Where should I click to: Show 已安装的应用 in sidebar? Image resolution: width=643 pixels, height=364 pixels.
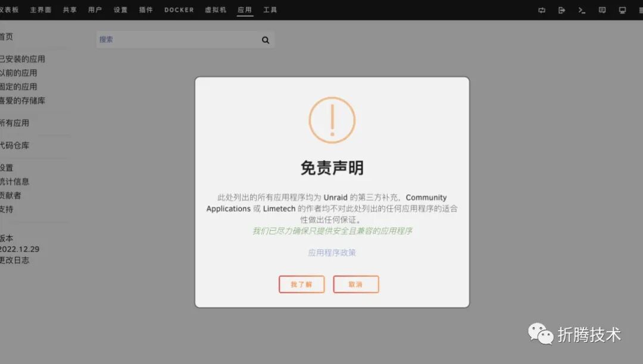pyautogui.click(x=22, y=59)
